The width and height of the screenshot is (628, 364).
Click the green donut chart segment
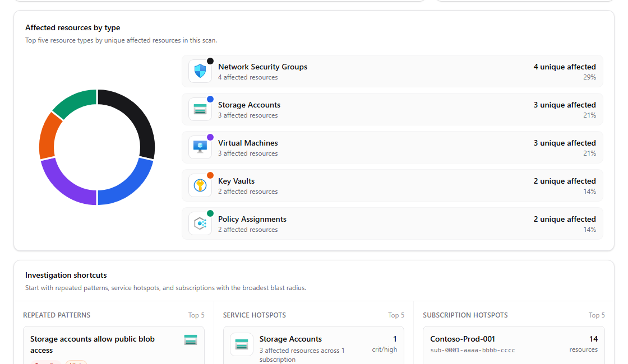point(76,102)
